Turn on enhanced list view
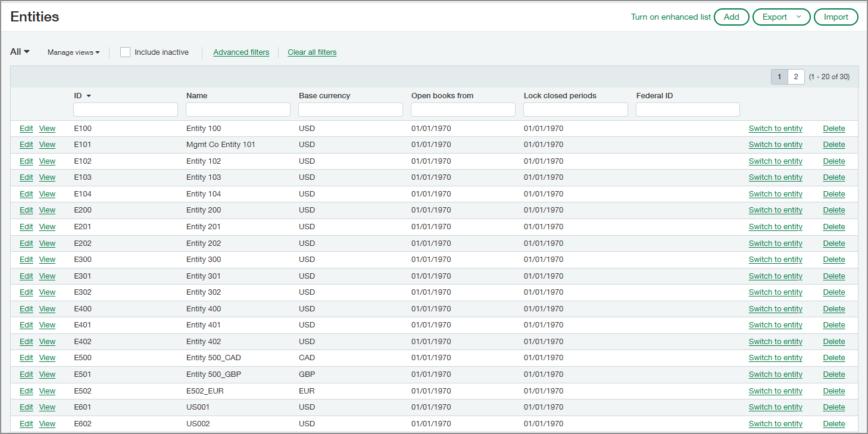Image resolution: width=868 pixels, height=434 pixels. coord(670,17)
